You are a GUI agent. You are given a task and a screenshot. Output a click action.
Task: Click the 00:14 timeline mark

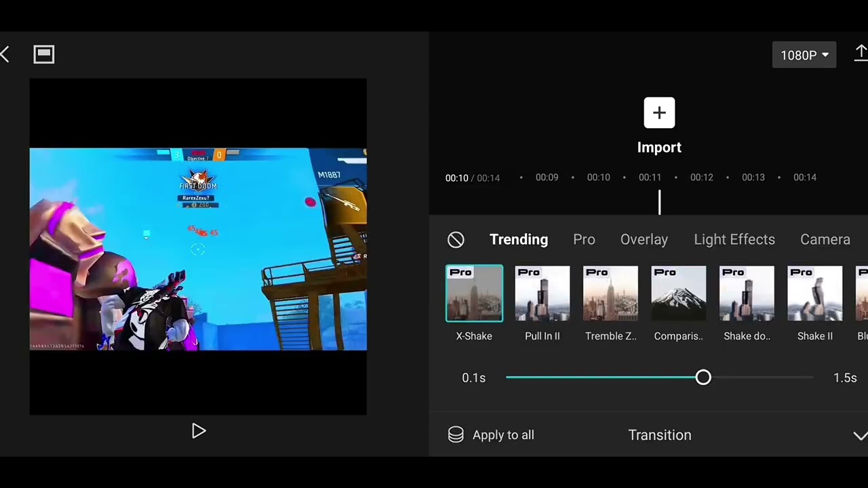805,178
